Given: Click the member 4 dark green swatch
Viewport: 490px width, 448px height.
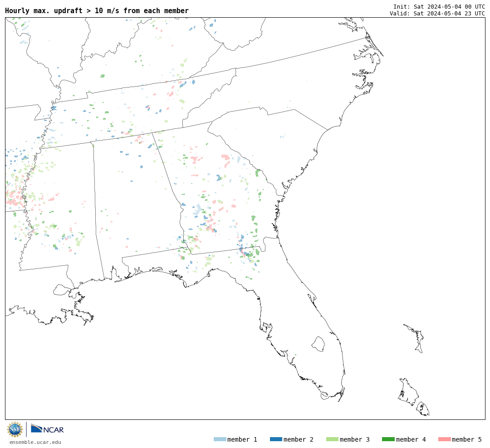Looking at the screenshot, I should 388,439.
